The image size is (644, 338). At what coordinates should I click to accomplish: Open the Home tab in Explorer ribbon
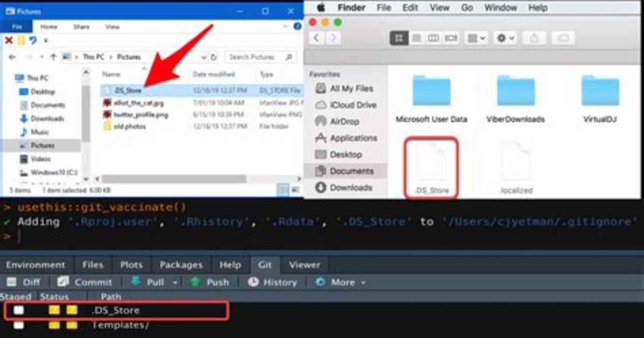tap(49, 27)
